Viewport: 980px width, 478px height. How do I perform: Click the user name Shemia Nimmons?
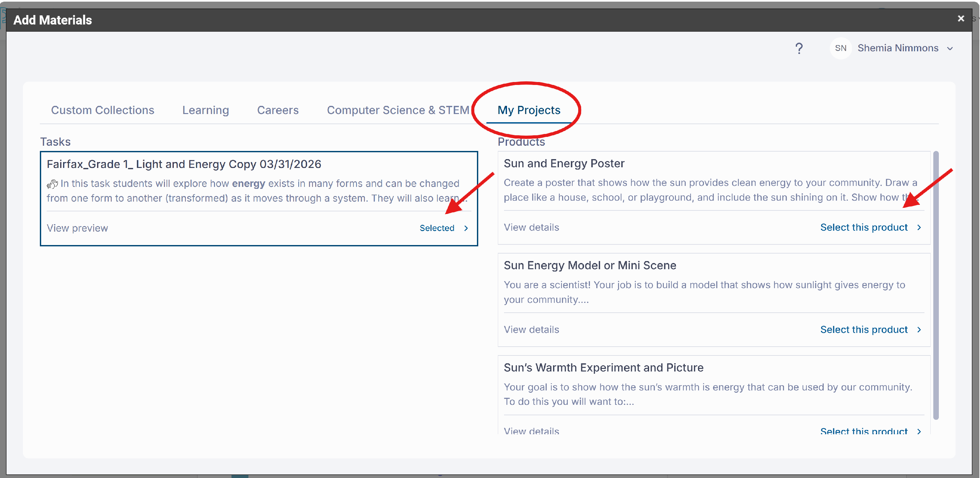coord(898,48)
